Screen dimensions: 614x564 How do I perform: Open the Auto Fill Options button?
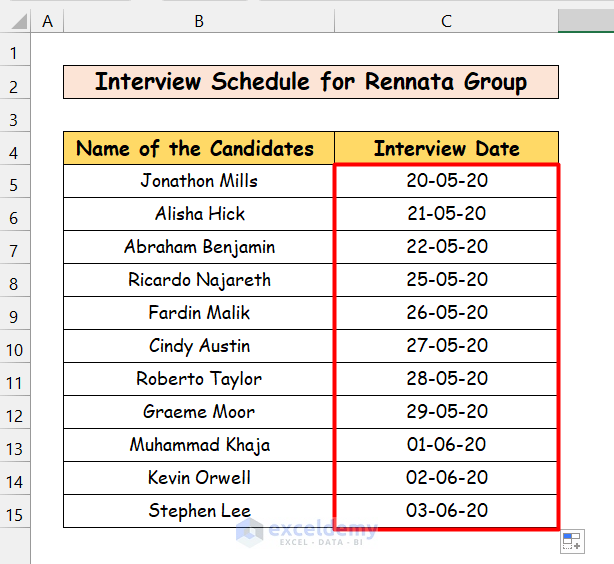coord(571,542)
